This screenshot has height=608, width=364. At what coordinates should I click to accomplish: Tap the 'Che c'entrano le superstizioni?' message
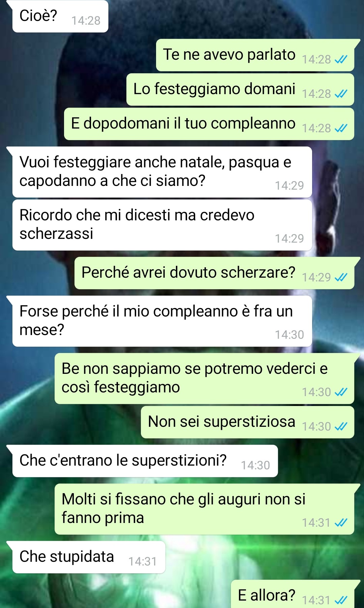145,461
